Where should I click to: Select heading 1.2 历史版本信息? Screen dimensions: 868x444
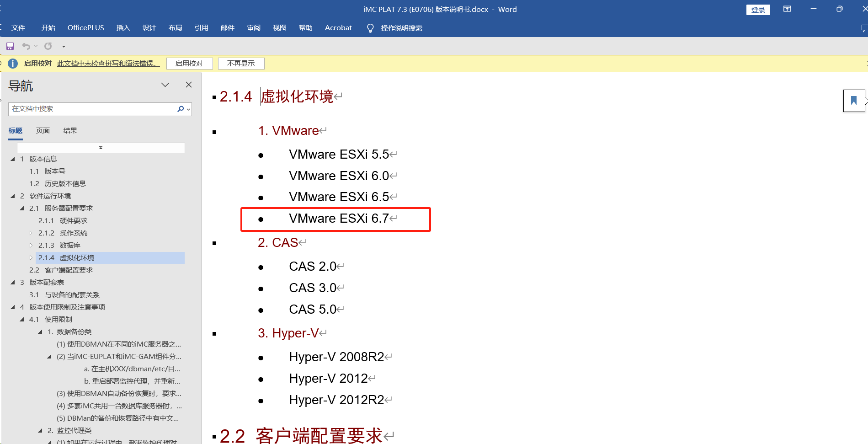point(58,184)
